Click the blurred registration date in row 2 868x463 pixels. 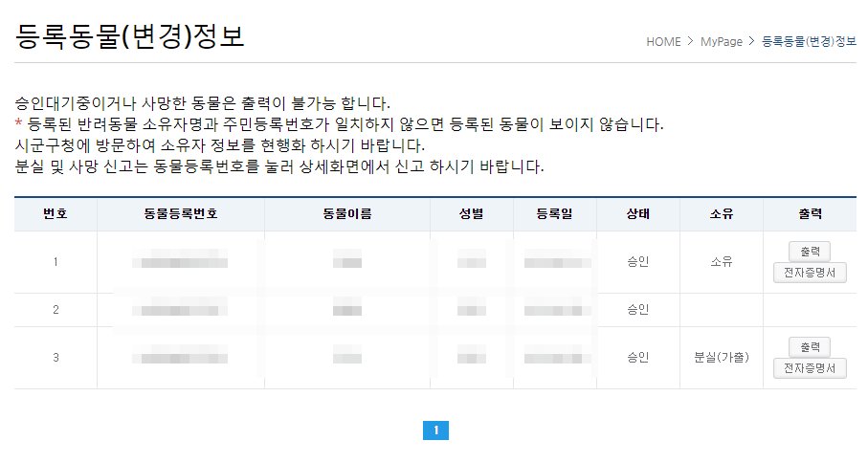point(557,307)
